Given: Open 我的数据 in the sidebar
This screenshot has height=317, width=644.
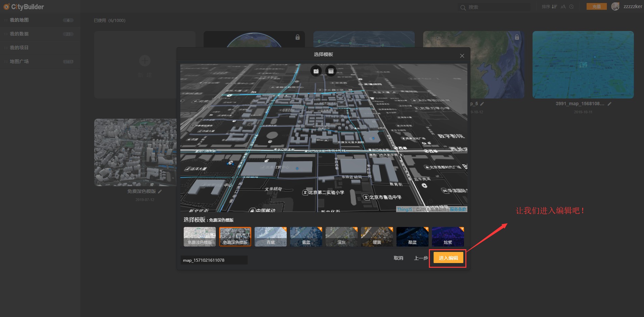Looking at the screenshot, I should pos(40,34).
